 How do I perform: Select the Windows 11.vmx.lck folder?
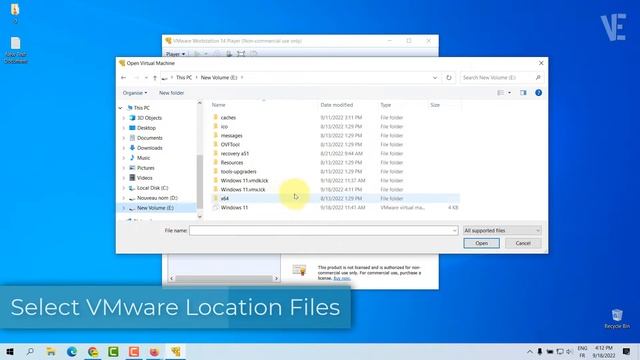pyautogui.click(x=242, y=189)
